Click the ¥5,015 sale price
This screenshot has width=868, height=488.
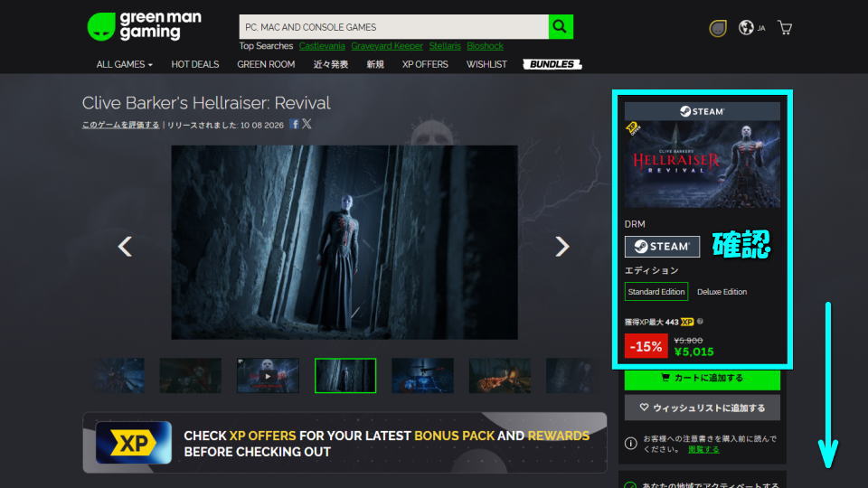(693, 352)
